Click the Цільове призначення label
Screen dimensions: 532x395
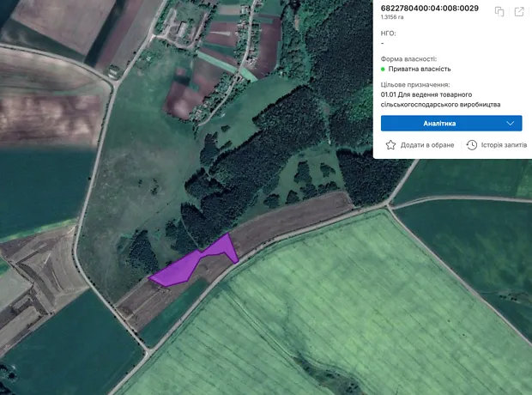[x=415, y=85]
